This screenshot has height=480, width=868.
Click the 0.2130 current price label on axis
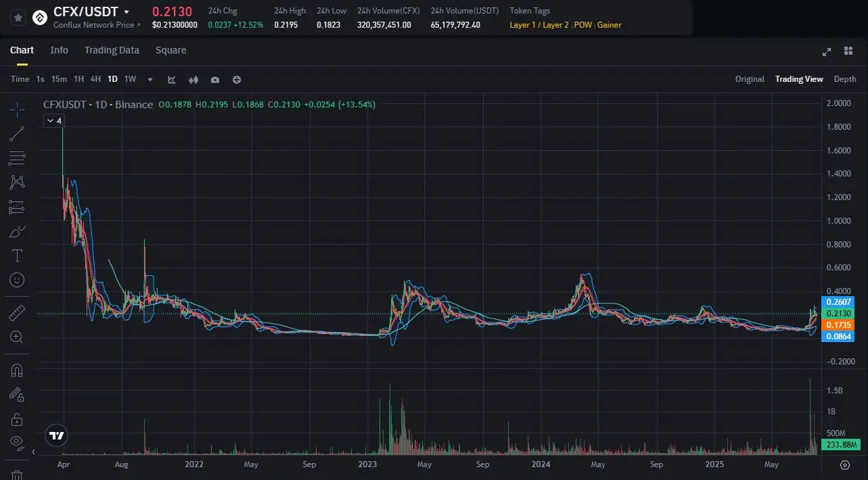(x=838, y=313)
